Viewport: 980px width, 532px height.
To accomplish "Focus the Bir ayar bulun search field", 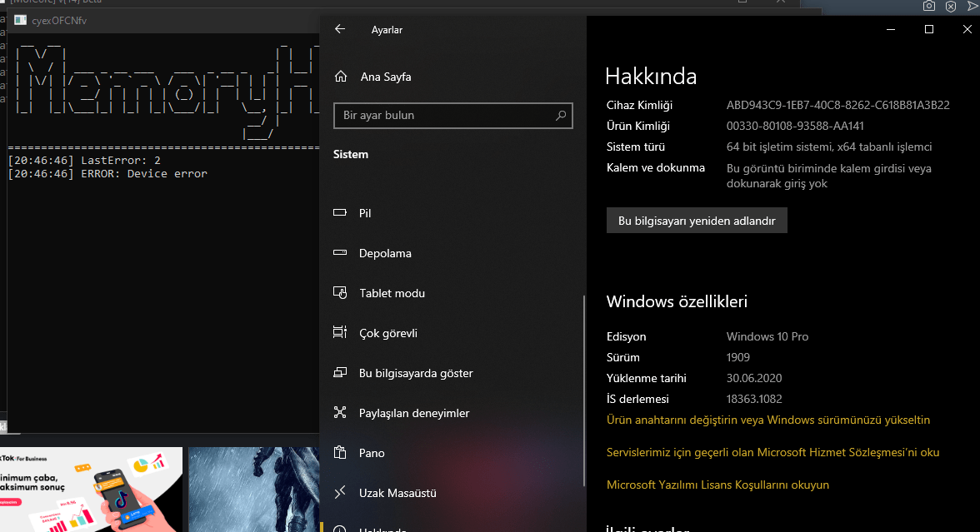I will coord(453,116).
